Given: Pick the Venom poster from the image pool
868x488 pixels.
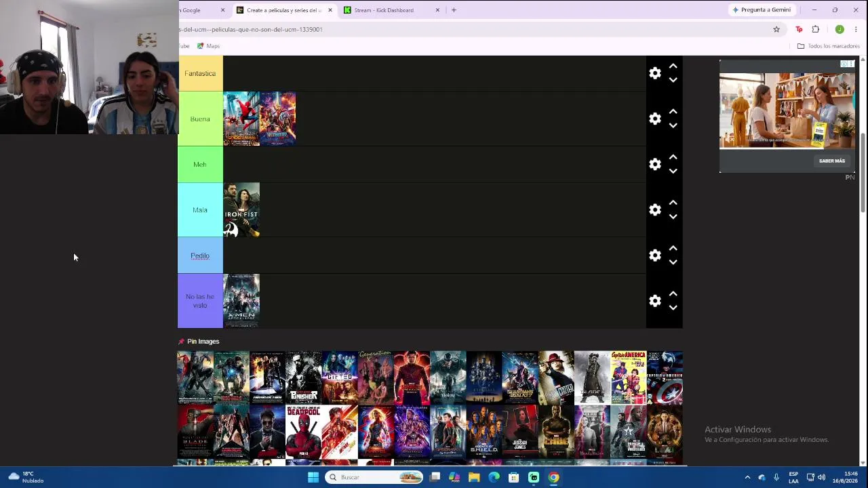Looking at the screenshot, I should click(x=448, y=378).
